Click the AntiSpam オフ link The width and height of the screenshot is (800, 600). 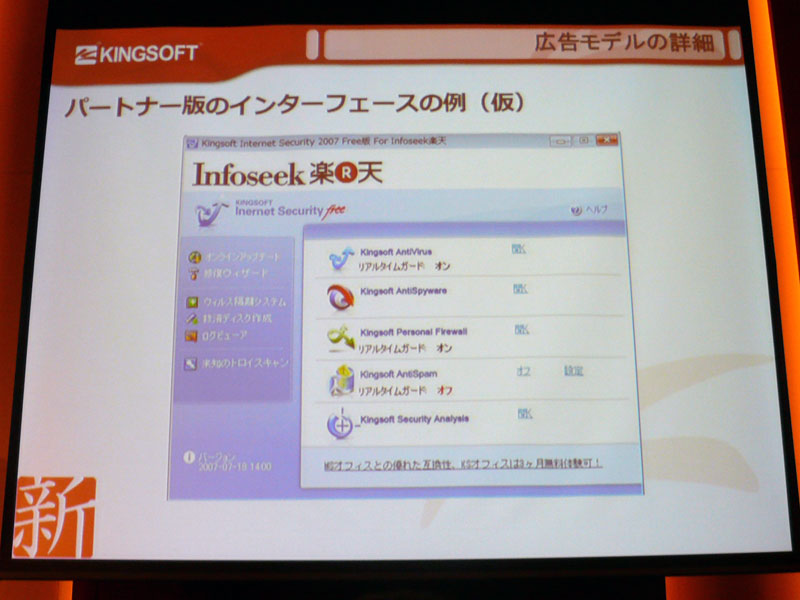[x=523, y=371]
